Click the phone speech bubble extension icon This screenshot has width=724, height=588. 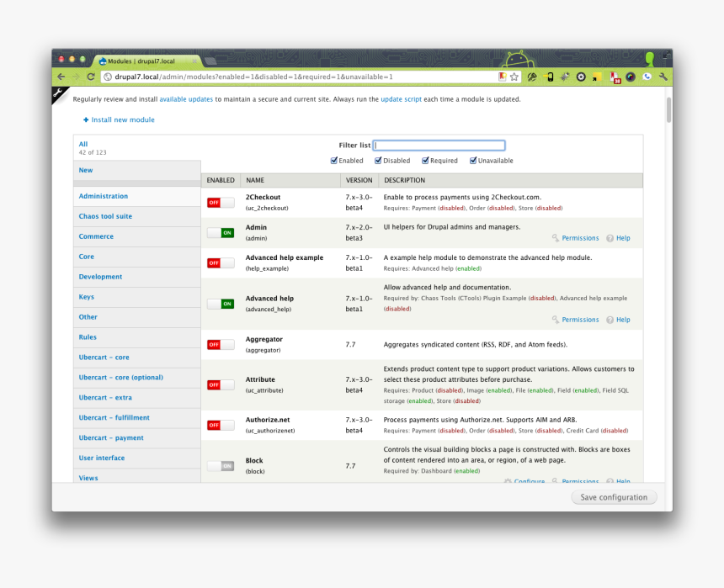(x=647, y=77)
